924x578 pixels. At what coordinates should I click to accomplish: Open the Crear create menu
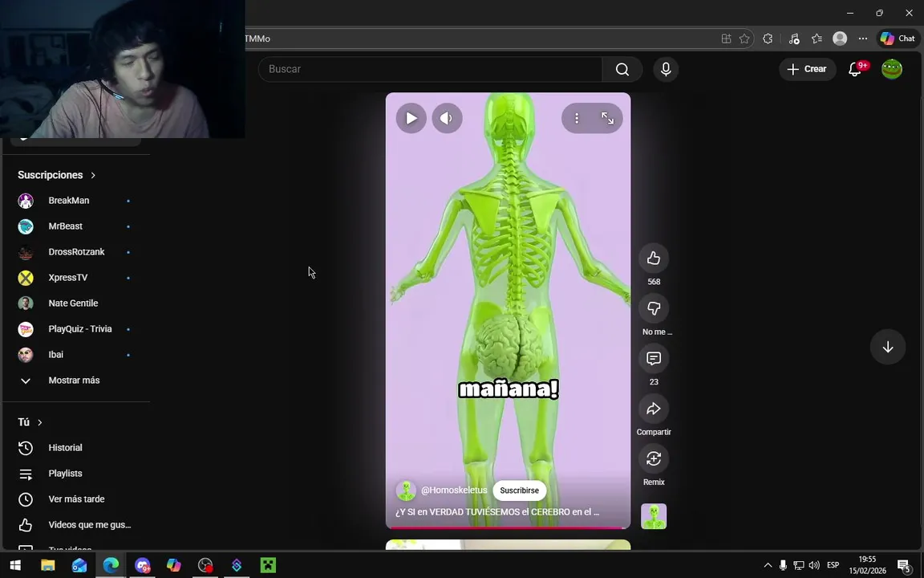coord(808,69)
